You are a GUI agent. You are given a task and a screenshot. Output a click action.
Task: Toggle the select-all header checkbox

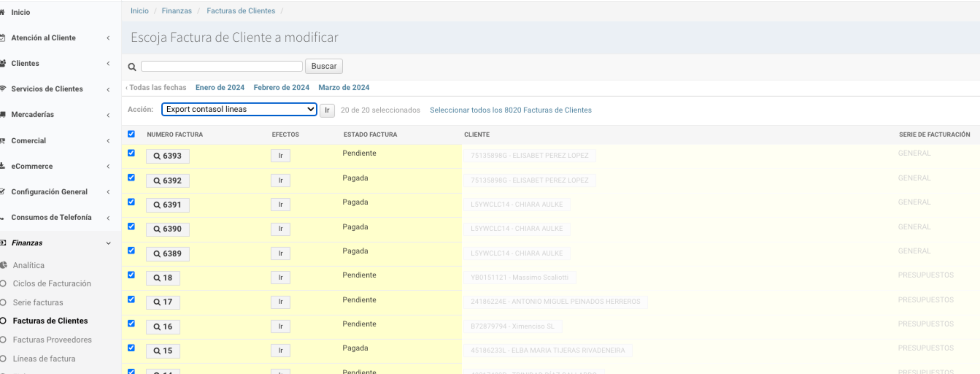131,134
